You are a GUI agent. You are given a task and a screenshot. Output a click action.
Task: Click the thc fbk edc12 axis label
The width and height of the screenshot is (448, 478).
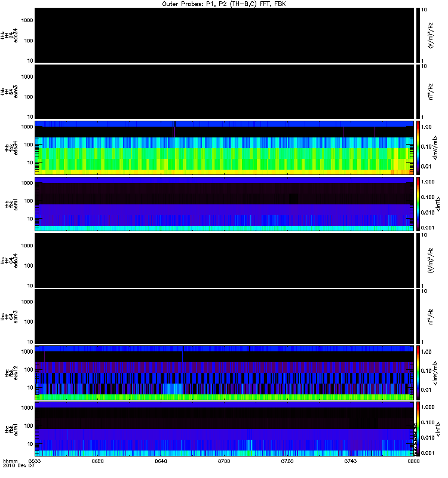click(11, 373)
